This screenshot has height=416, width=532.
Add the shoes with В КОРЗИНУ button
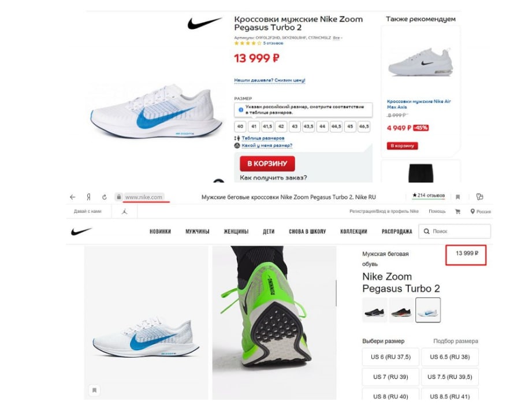pos(267,164)
